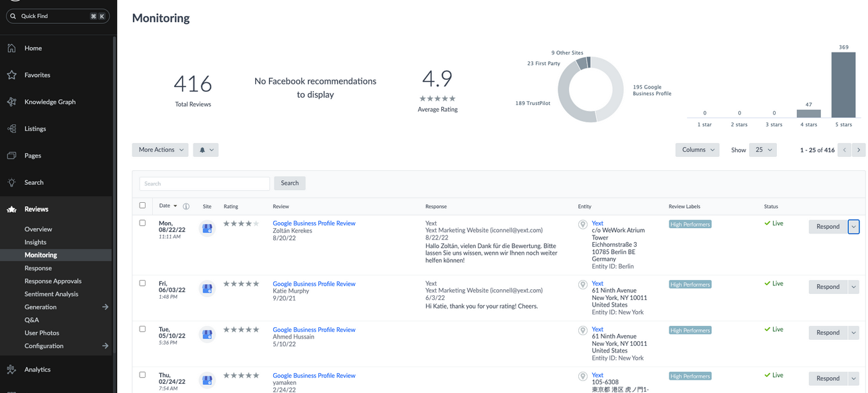
Task: Click the donut chart of review sources
Action: tap(590, 89)
